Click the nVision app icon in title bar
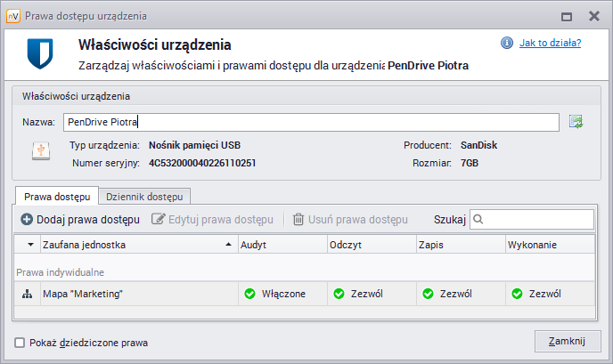 point(12,16)
